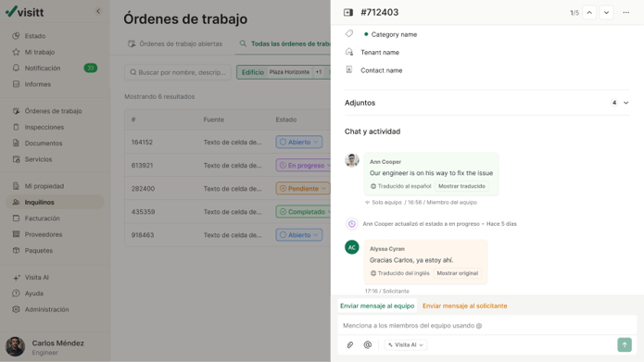This screenshot has width=644, height=362.
Task: Go to Órdenes de trabajo in sidebar
Action: pos(53,111)
